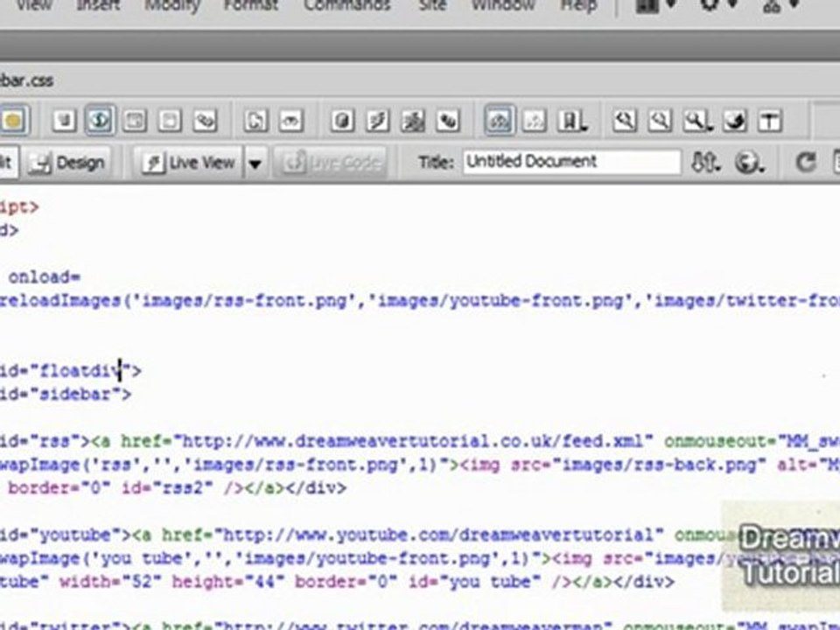
Task: Click the first magnifier icon in the toolbar
Action: point(625,121)
